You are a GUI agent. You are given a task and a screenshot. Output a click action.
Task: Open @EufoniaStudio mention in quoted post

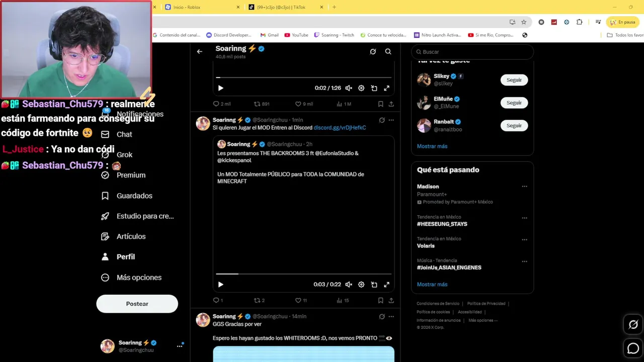pyautogui.click(x=335, y=153)
